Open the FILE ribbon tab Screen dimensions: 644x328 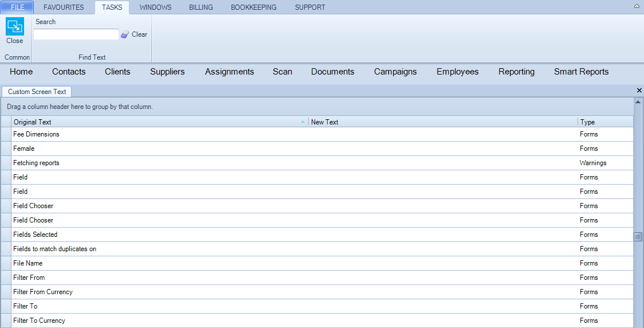17,7
